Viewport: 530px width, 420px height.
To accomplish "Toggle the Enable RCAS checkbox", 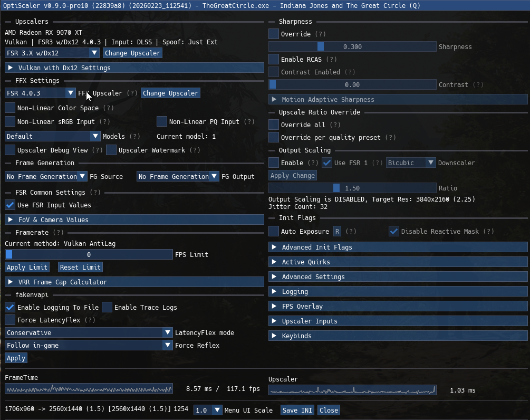I will (274, 59).
